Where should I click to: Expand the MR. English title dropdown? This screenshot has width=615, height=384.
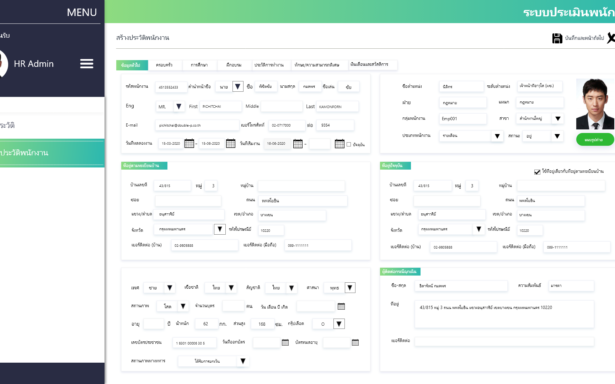click(x=178, y=106)
